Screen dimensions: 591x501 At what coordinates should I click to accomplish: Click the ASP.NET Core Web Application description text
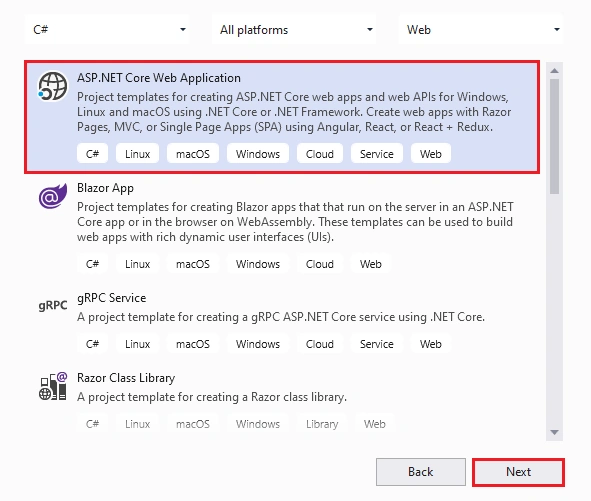coord(294,112)
